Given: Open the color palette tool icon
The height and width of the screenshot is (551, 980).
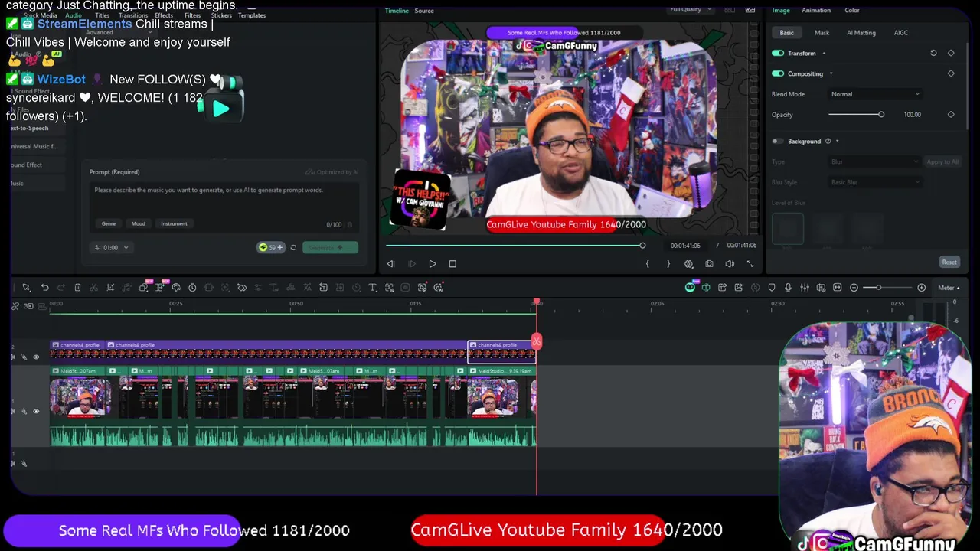Looking at the screenshot, I should tap(176, 287).
